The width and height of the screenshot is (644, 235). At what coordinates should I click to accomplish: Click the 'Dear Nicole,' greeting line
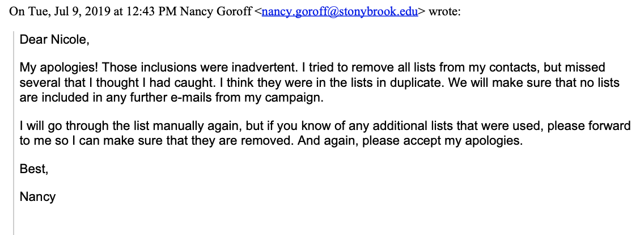coord(54,40)
